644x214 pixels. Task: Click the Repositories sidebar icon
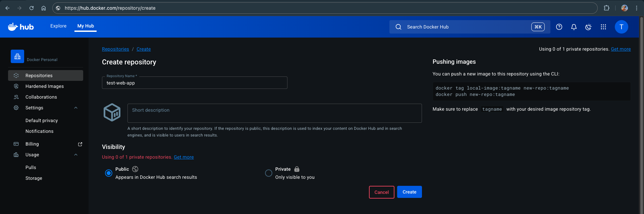[16, 75]
